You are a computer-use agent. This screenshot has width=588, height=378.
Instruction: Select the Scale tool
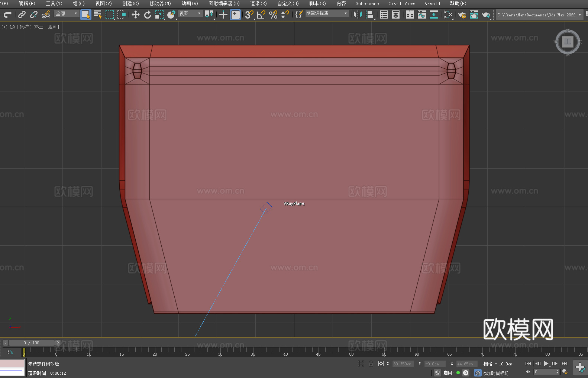coord(159,14)
